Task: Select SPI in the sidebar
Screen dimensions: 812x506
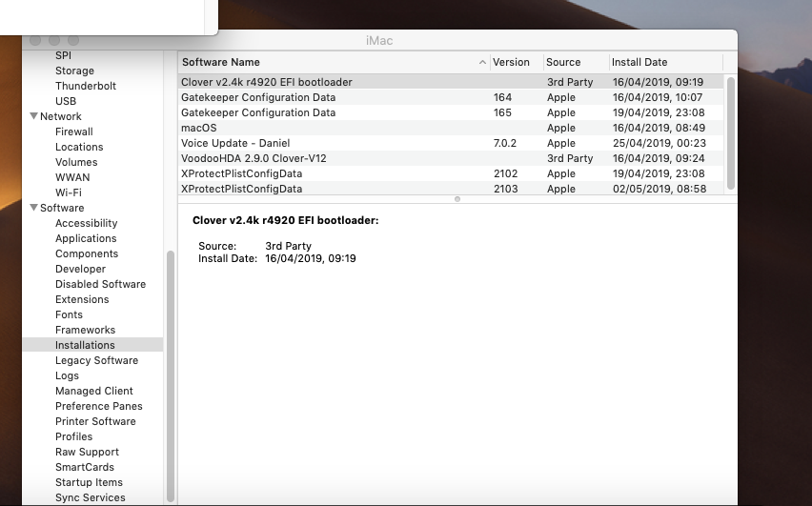Action: [x=63, y=55]
